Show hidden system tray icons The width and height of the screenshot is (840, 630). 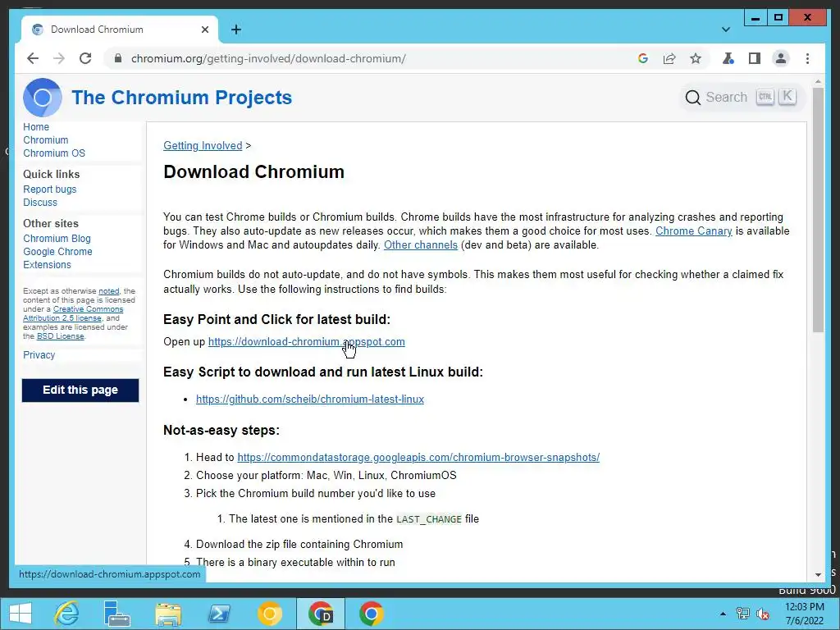723,614
